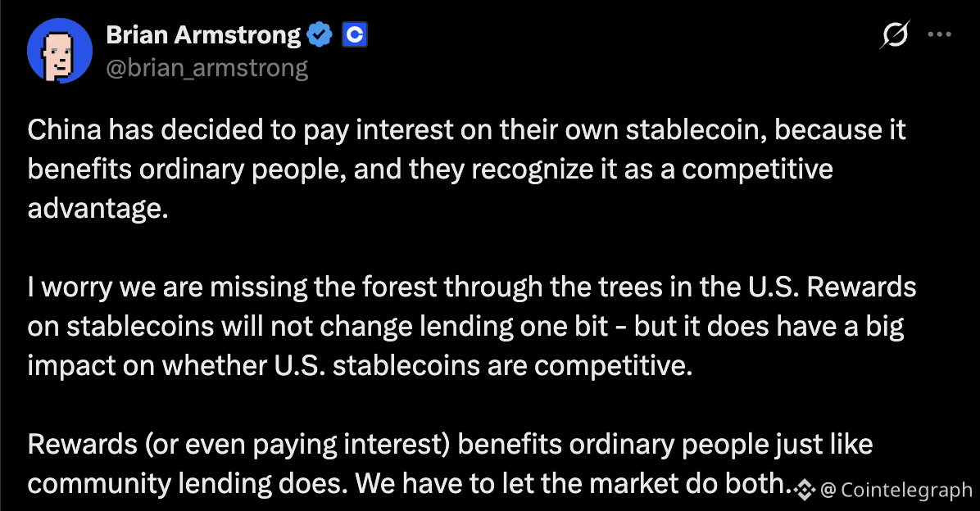Viewport: 980px width, 511px height.
Task: Select the Coinbase affiliate square badge
Action: coord(354,34)
